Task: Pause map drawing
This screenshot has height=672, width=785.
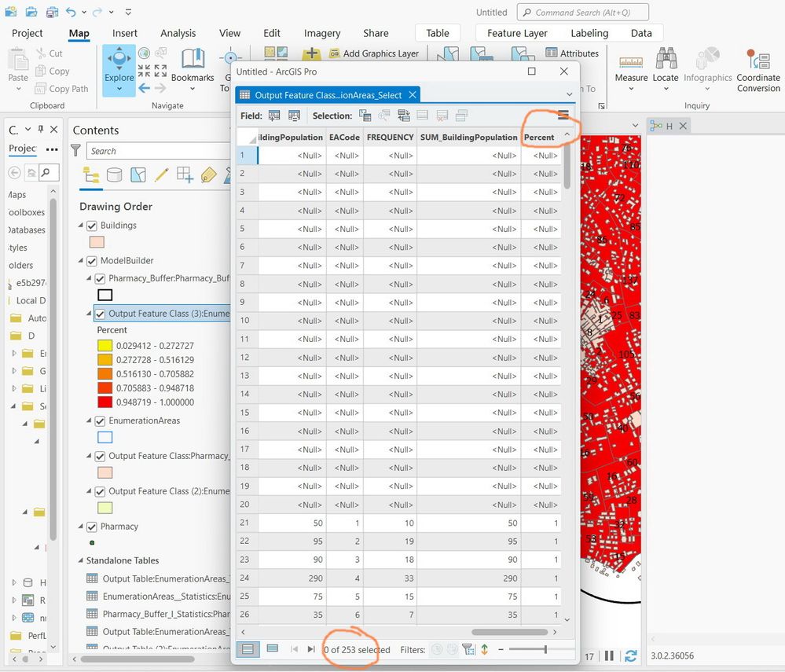Action: coord(609,655)
